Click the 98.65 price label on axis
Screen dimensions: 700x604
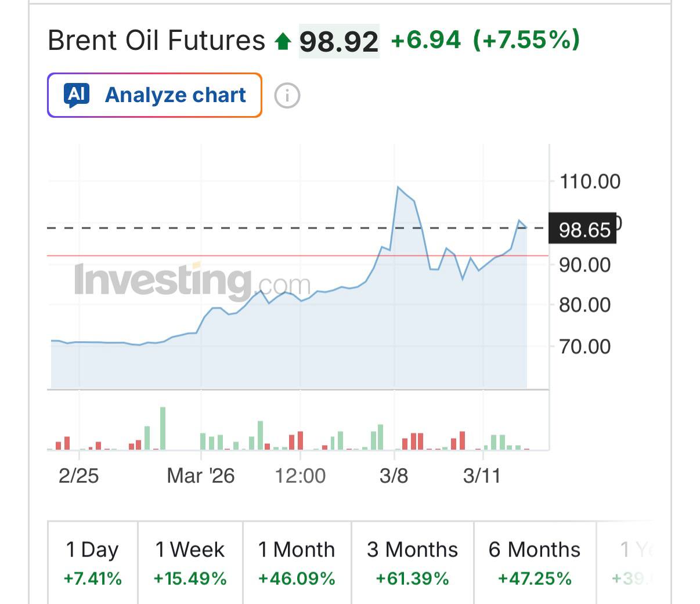pyautogui.click(x=584, y=230)
